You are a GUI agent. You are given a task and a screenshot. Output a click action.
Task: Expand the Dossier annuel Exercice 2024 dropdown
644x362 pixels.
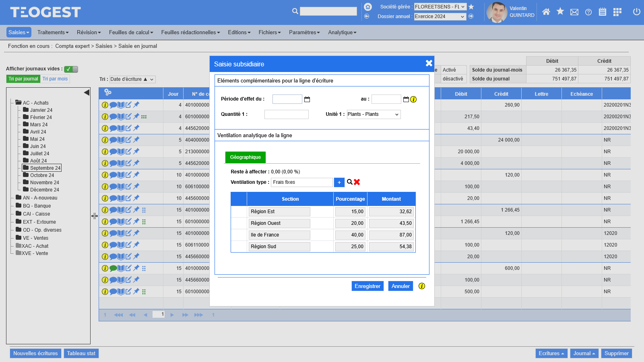click(x=440, y=16)
